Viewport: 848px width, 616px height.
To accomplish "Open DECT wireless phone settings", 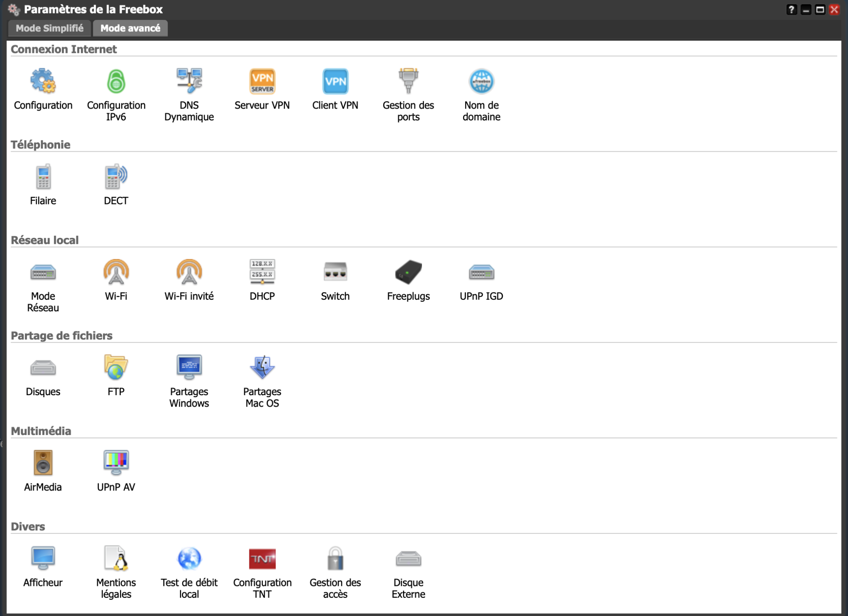I will 116,176.
